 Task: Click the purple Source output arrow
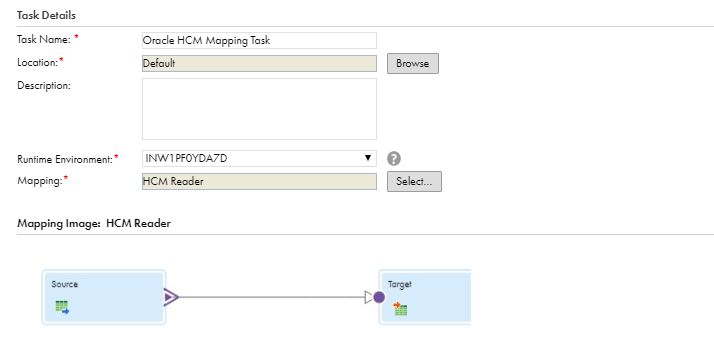click(171, 297)
